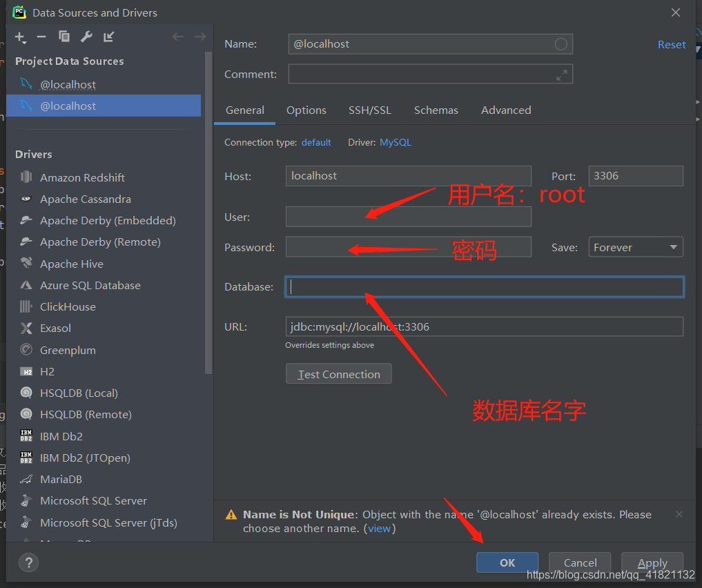This screenshot has height=588, width=702.
Task: Open the Save duration dropdown showing Forever
Action: click(x=635, y=246)
